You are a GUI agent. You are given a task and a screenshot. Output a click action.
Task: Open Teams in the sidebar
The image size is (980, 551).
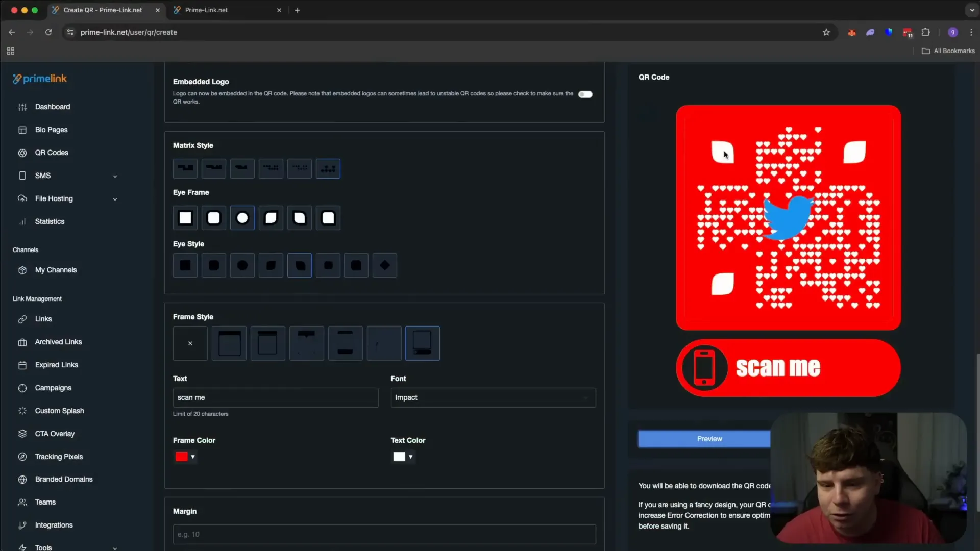tap(45, 502)
